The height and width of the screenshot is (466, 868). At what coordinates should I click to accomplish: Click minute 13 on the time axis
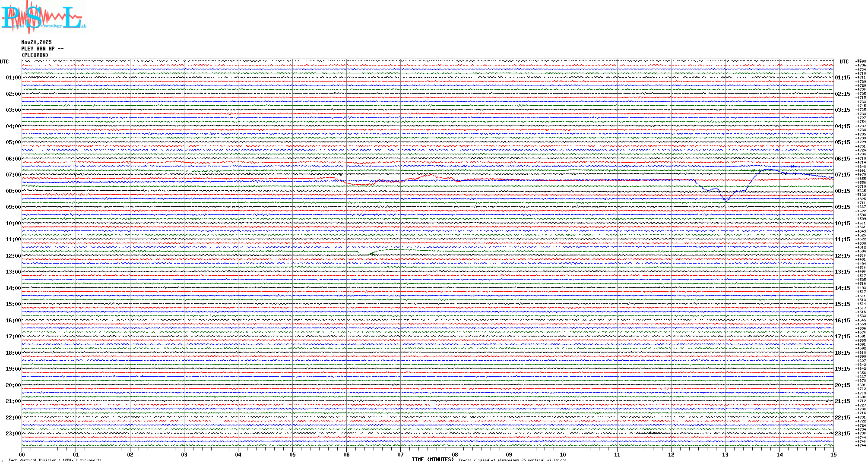[x=725, y=454]
